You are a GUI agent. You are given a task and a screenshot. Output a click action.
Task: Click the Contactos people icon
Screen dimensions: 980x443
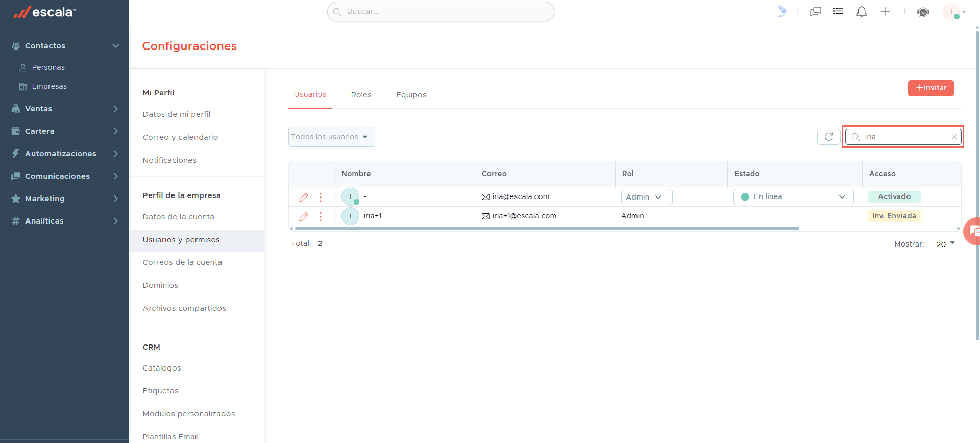16,46
